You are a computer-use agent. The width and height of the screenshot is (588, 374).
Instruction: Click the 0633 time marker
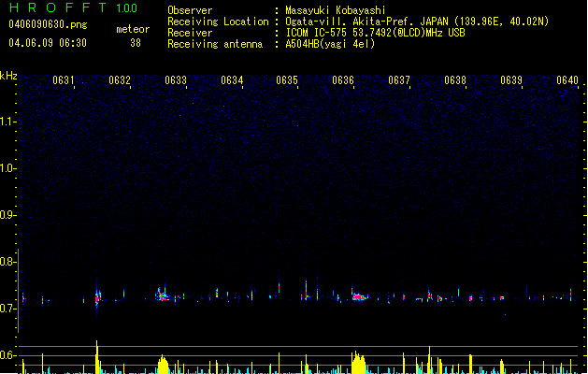[x=176, y=79]
